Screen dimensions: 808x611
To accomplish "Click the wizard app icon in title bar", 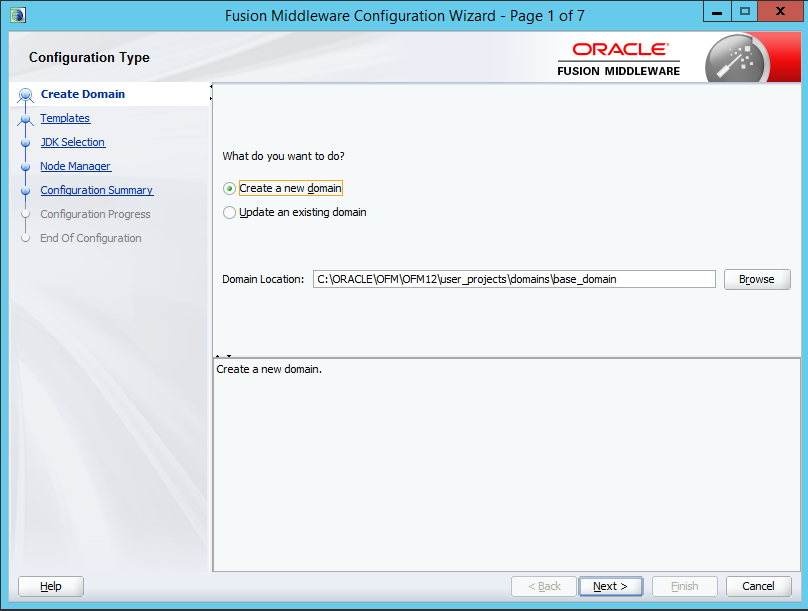I will [17, 15].
